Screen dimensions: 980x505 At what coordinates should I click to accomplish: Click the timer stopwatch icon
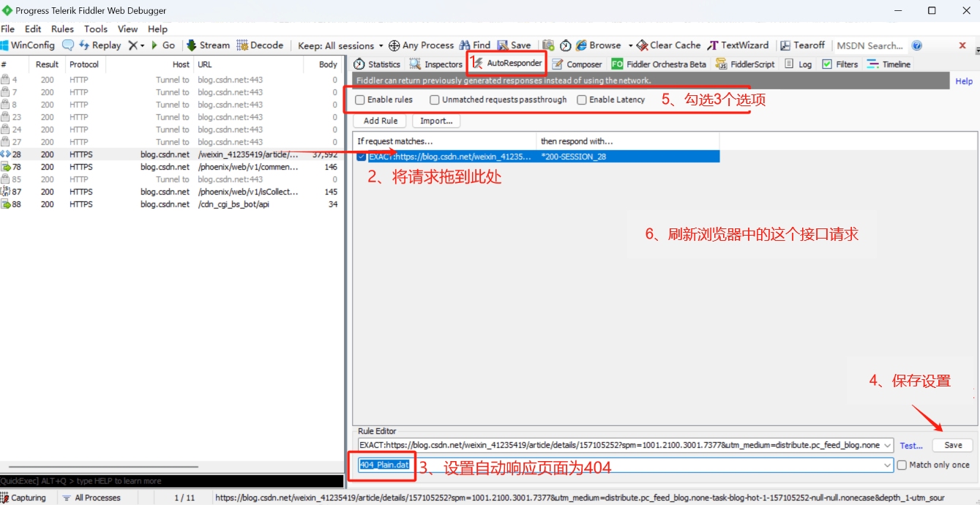click(566, 45)
